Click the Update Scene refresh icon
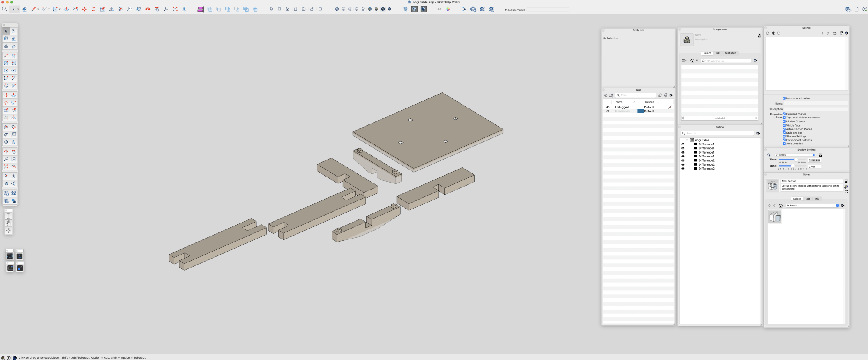Image resolution: width=868 pixels, height=360 pixels. [767, 33]
